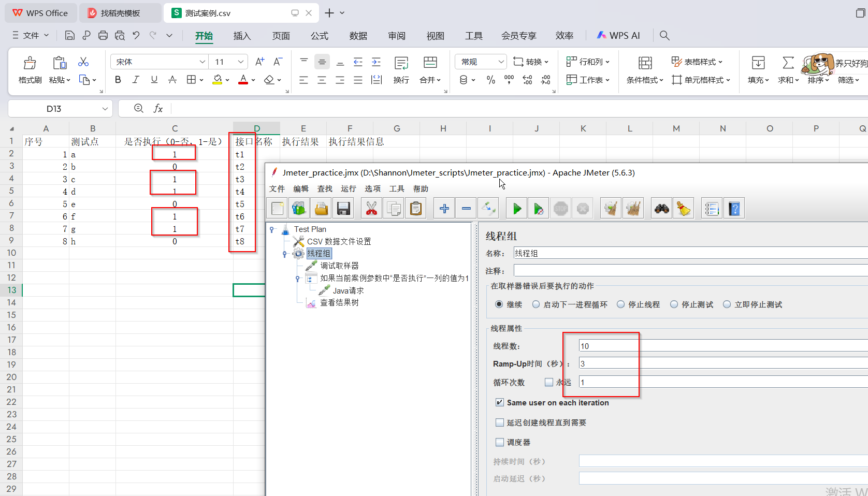Select the 停止测试 radio button
The width and height of the screenshot is (868, 496).
(674, 304)
